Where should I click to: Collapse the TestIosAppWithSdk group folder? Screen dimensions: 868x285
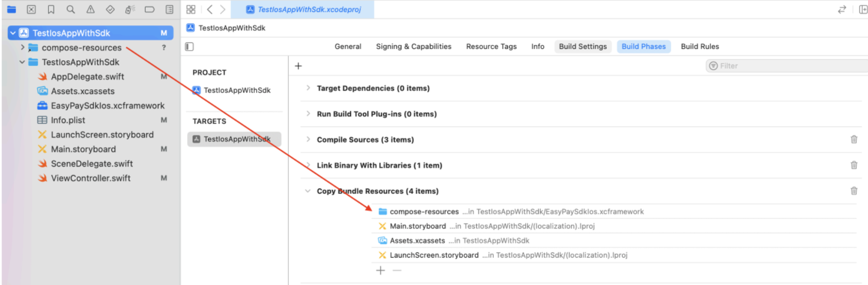tap(22, 62)
